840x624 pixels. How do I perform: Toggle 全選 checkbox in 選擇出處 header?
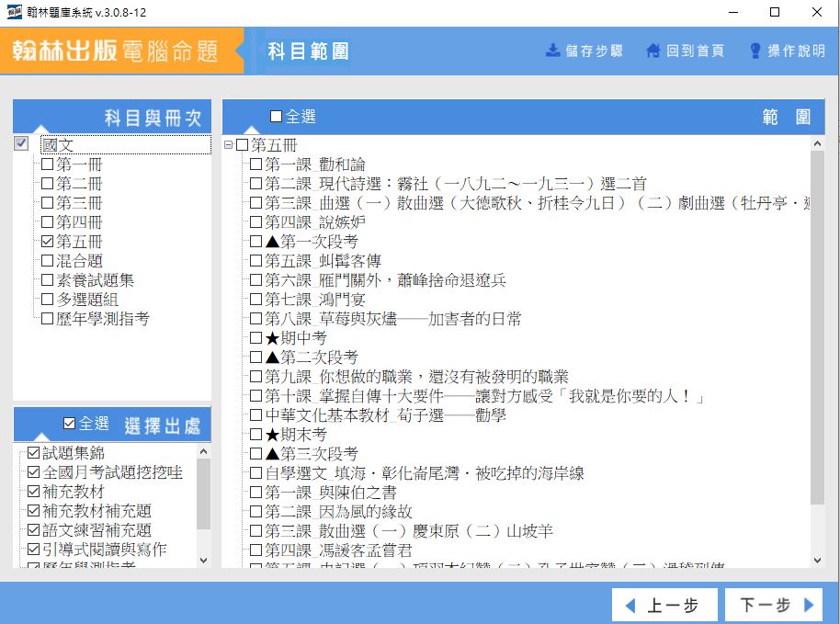pos(69,423)
